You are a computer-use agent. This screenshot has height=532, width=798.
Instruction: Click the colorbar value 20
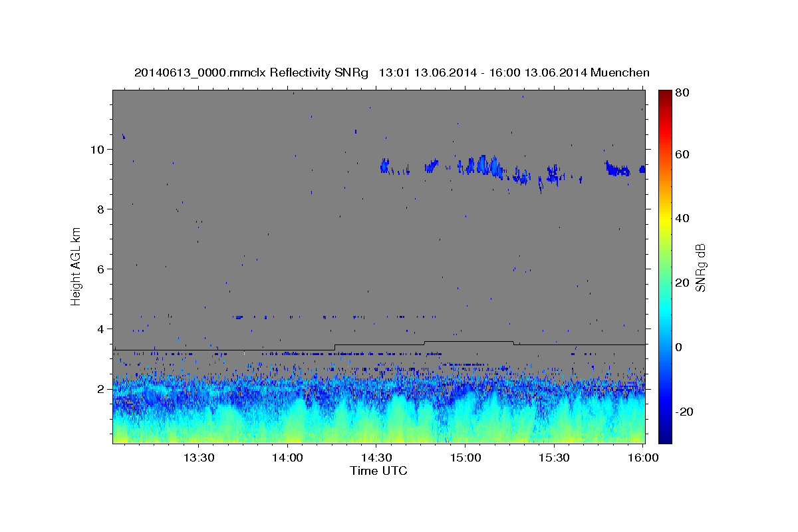[683, 283]
